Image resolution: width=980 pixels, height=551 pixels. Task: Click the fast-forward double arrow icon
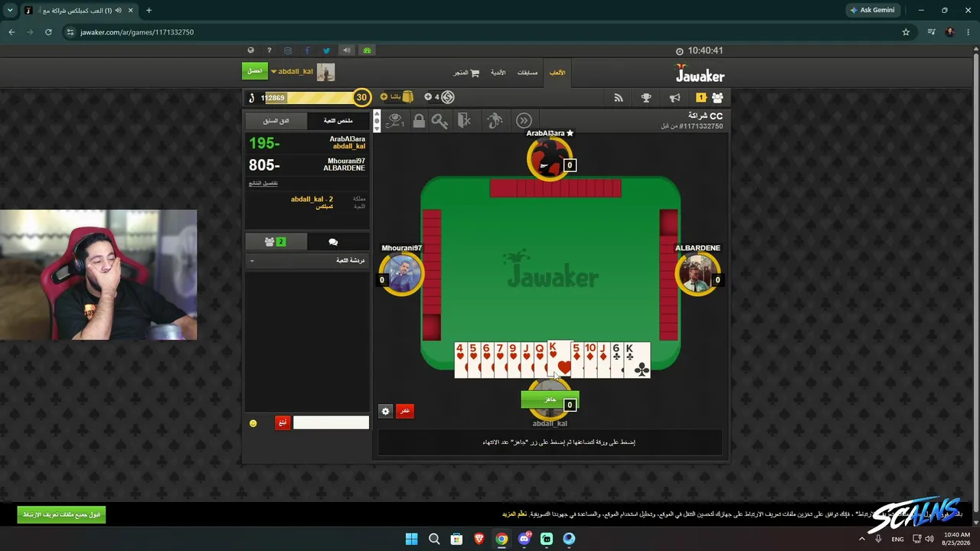pyautogui.click(x=524, y=121)
